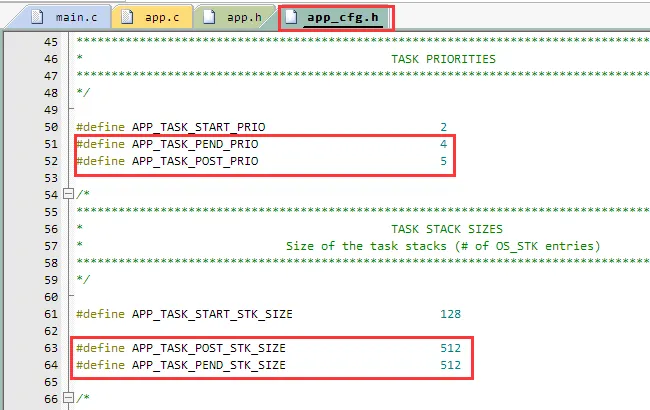
Task: Click the file icon on main.c tab
Action: [38, 17]
